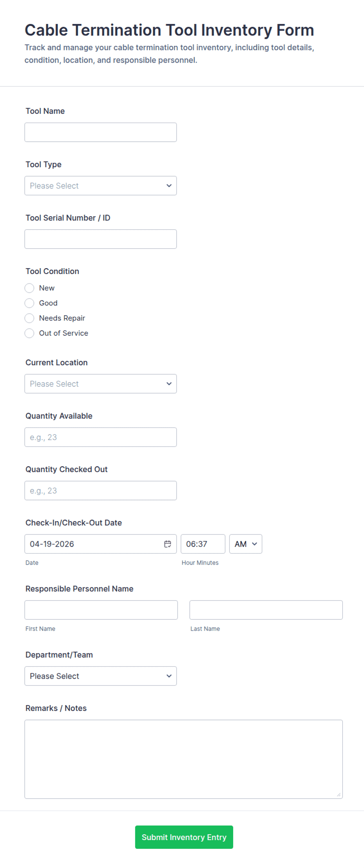Click the Current Location dropdown arrow
Image resolution: width=364 pixels, height=868 pixels.
(169, 384)
